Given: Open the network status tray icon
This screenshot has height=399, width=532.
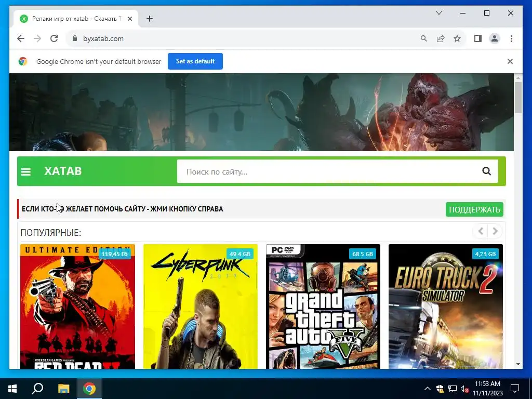Looking at the screenshot, I should (x=453, y=389).
